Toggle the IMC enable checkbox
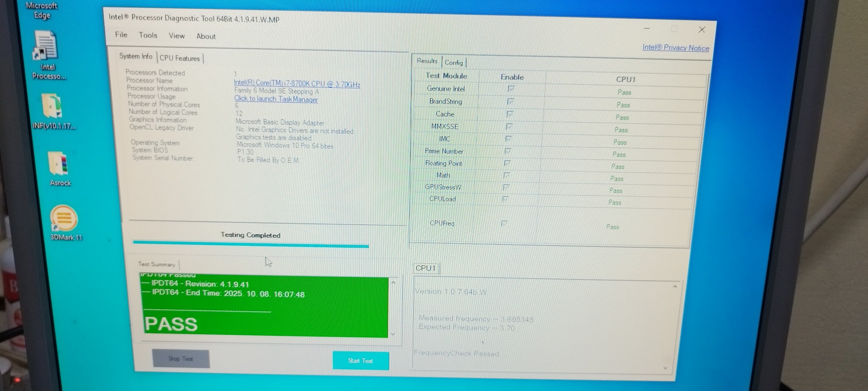The width and height of the screenshot is (868, 391). [x=509, y=139]
